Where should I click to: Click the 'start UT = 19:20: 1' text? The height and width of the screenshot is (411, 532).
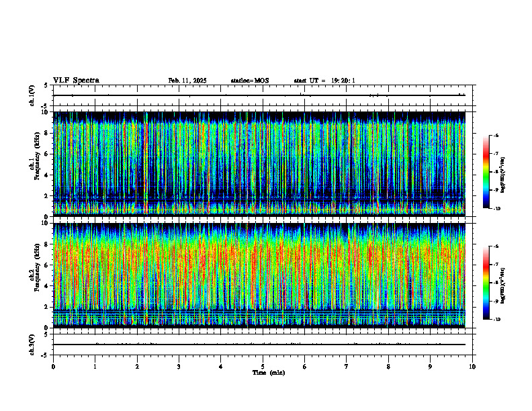324,81
